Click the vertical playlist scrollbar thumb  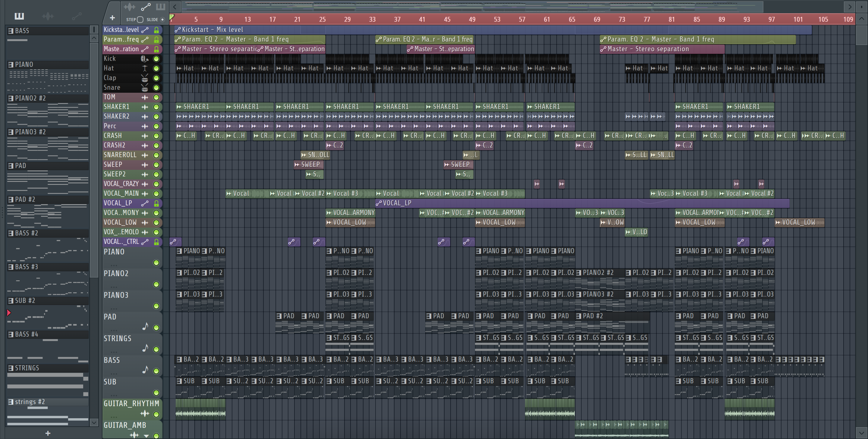point(861,35)
